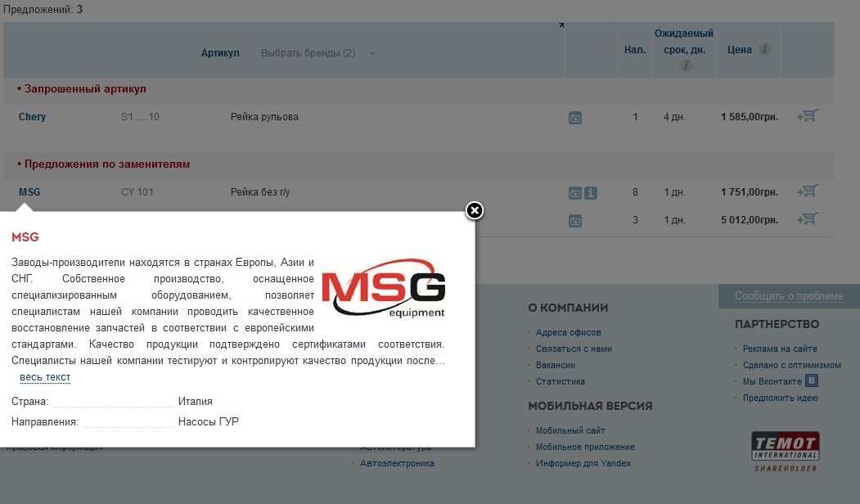The width and height of the screenshot is (860, 504).
Task: Open Мы Вконтакте link
Action: click(772, 382)
